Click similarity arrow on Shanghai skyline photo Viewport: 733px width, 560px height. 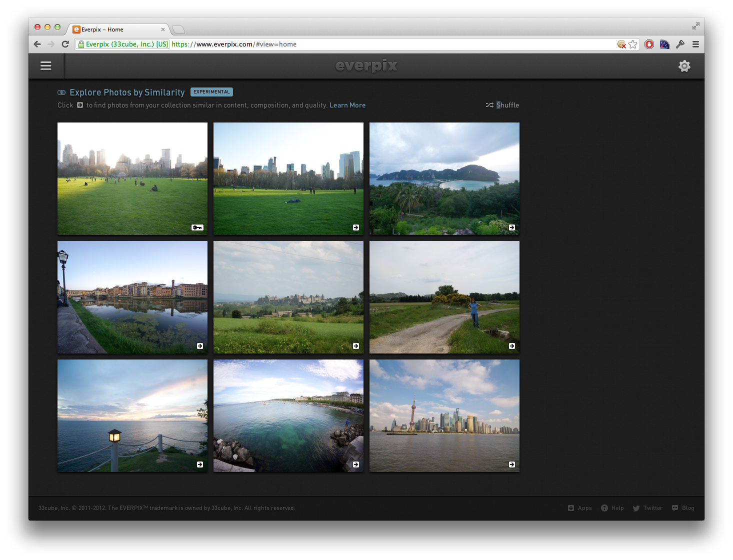[511, 464]
